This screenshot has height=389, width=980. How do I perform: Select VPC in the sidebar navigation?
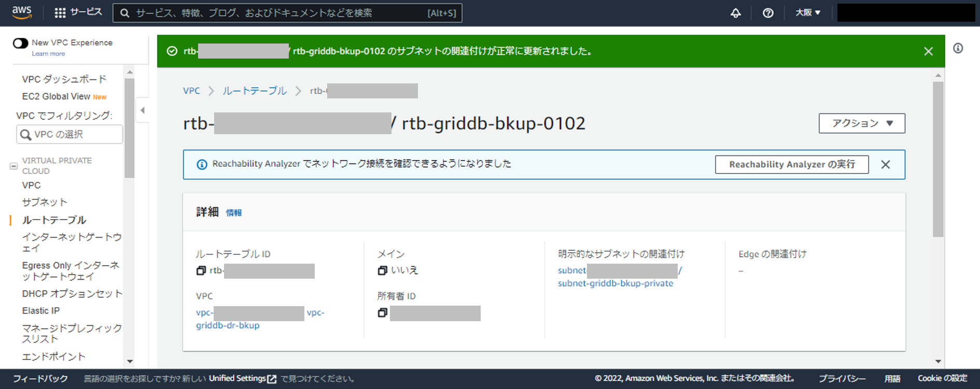(x=31, y=185)
